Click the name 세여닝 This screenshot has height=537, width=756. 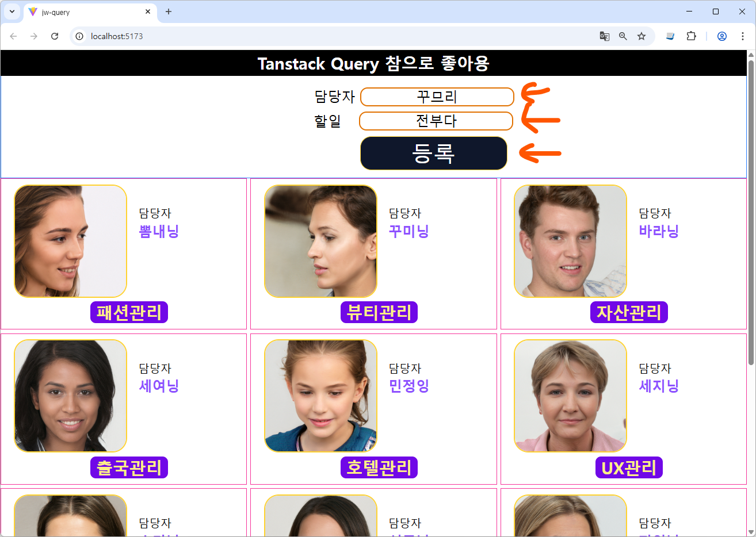tap(159, 386)
